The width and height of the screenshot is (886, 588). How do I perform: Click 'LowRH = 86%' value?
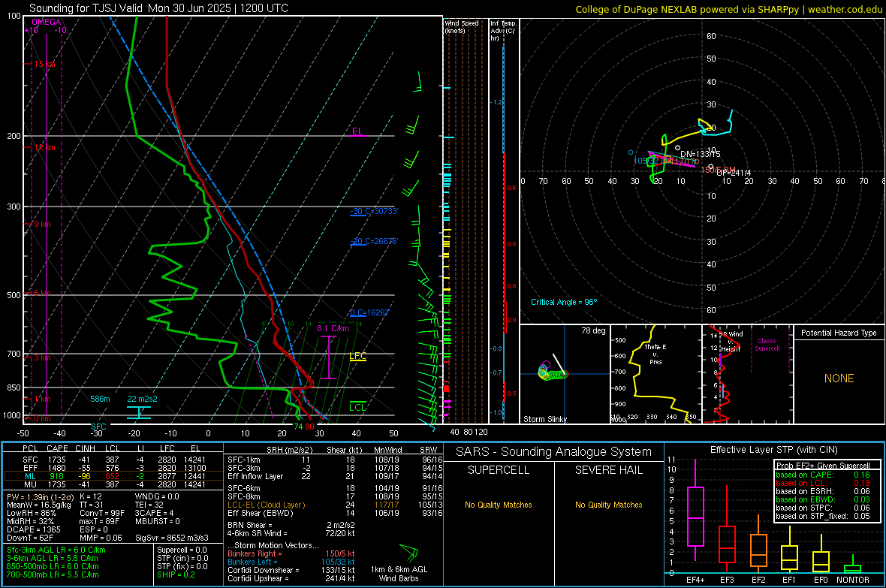[31, 513]
